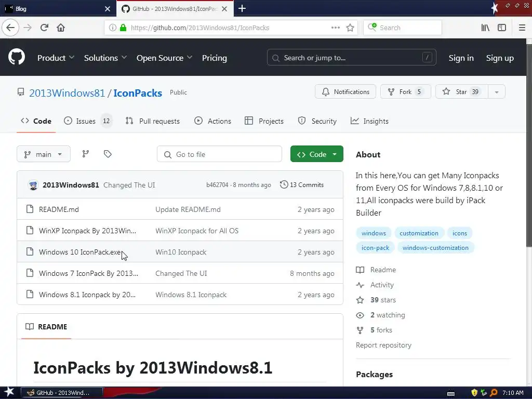The image size is (532, 399).
Task: Open Windows 7 IconPack file entry
Action: point(88,273)
